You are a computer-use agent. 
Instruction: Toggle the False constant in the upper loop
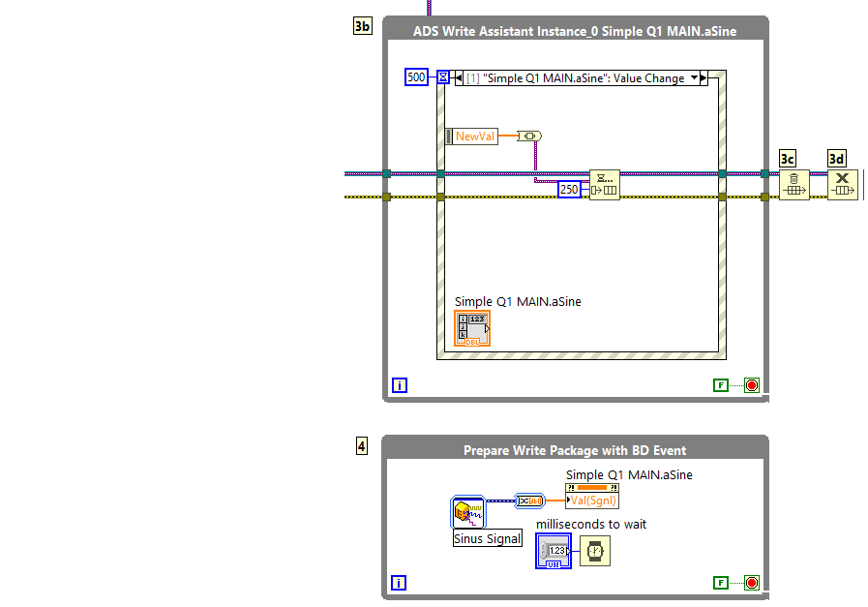(720, 385)
